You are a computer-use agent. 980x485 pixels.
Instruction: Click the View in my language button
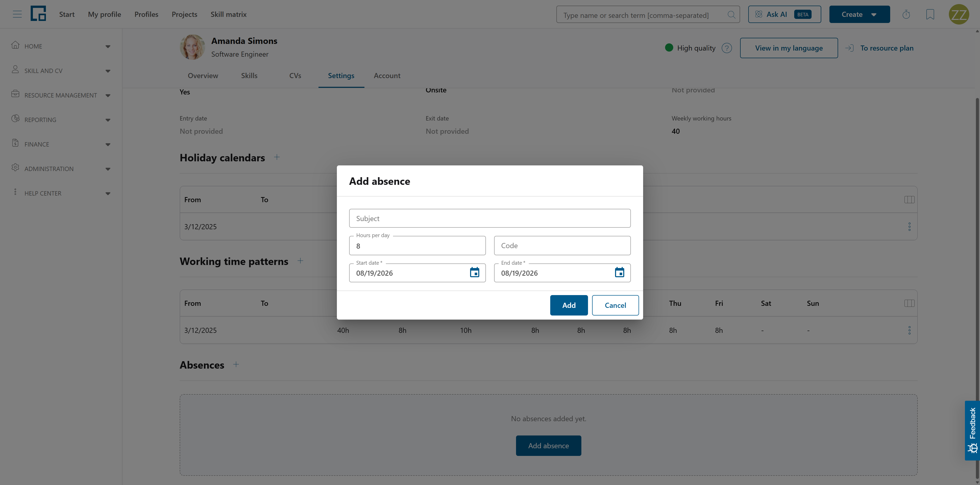pyautogui.click(x=789, y=48)
